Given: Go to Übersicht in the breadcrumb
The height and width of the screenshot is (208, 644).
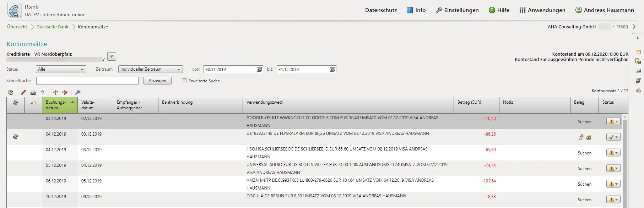Looking at the screenshot, I should pos(17,27).
